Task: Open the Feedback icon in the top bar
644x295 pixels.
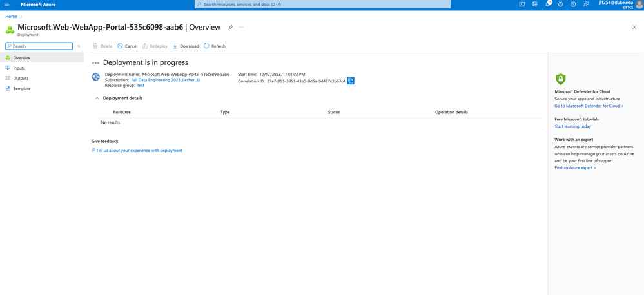Action: (586, 5)
